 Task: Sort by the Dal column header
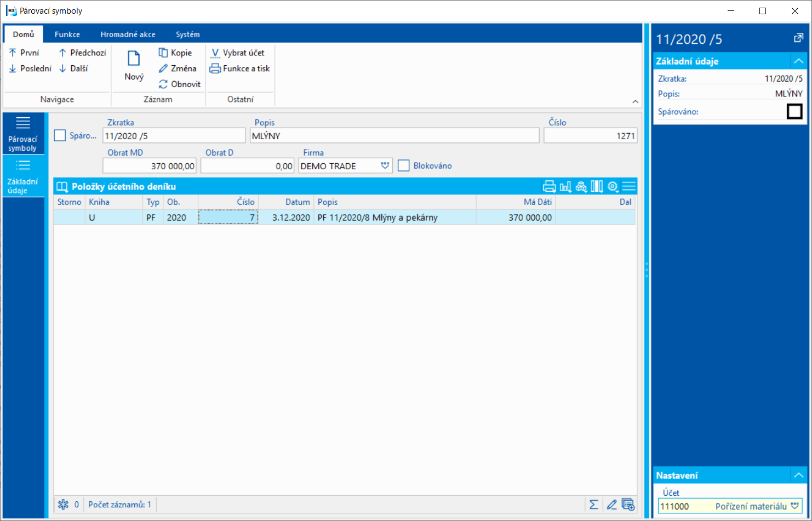tap(596, 202)
